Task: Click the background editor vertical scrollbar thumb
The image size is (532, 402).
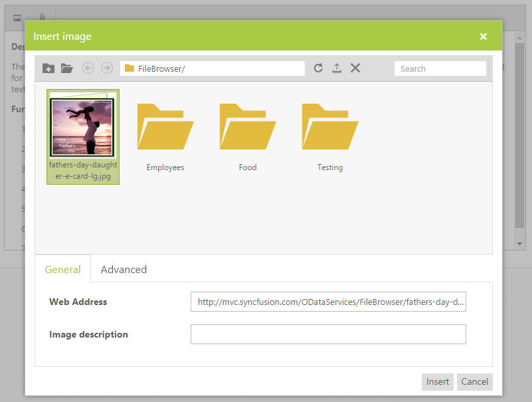Action: pos(519,135)
